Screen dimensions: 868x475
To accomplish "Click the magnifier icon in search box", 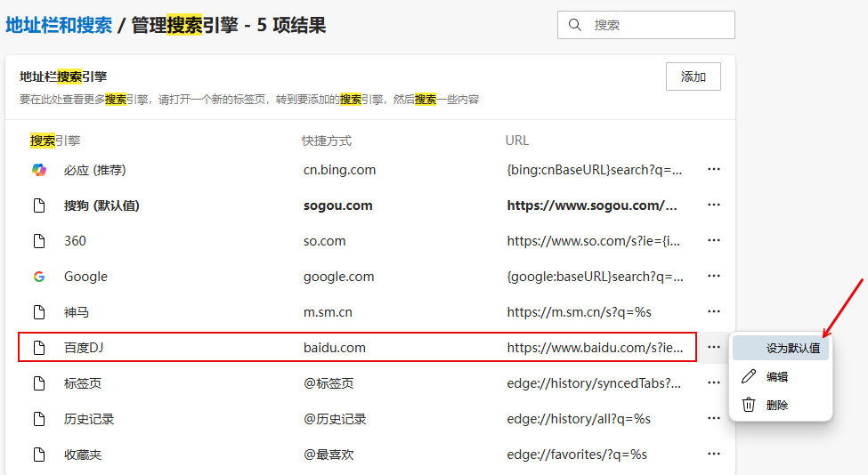I will [x=575, y=25].
